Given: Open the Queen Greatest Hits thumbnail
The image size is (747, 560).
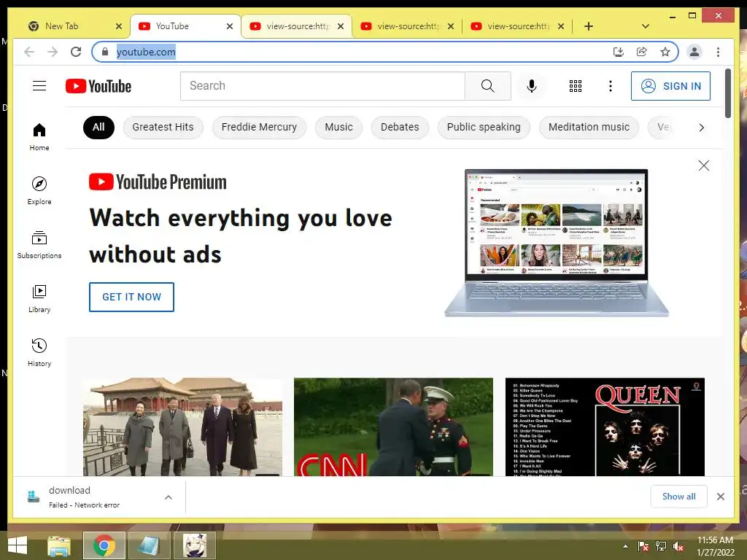Looking at the screenshot, I should 605,427.
